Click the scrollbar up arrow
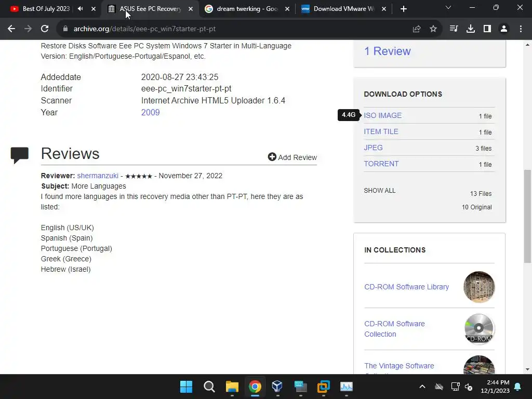This screenshot has width=532, height=399. (x=527, y=45)
